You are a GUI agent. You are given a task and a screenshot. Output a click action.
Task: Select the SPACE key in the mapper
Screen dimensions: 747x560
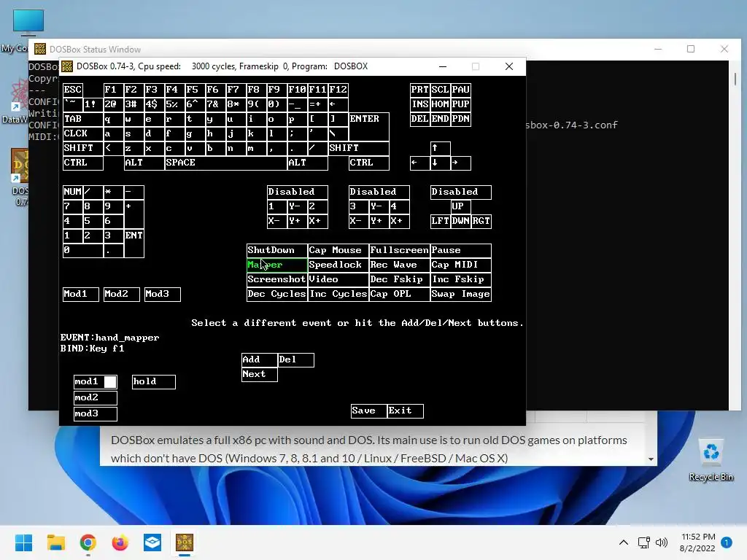(226, 163)
